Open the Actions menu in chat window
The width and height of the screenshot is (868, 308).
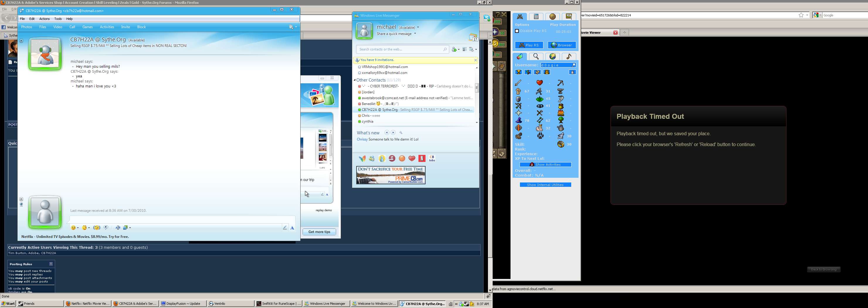pos(45,19)
